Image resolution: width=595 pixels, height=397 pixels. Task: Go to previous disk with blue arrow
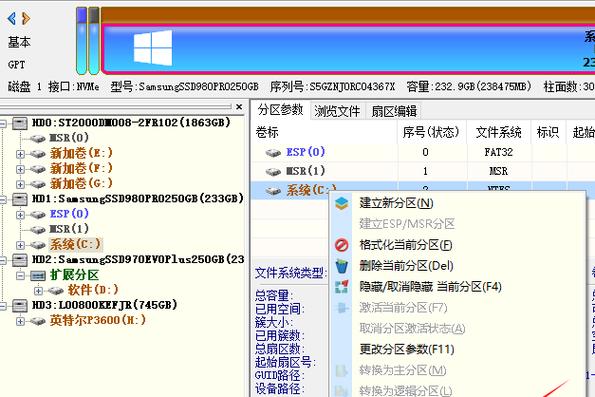12,18
